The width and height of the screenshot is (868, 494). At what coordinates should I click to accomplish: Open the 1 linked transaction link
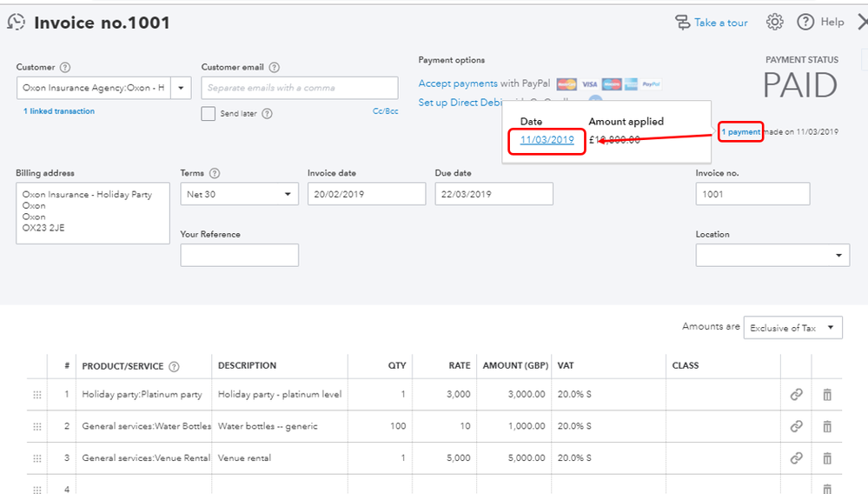(59, 111)
